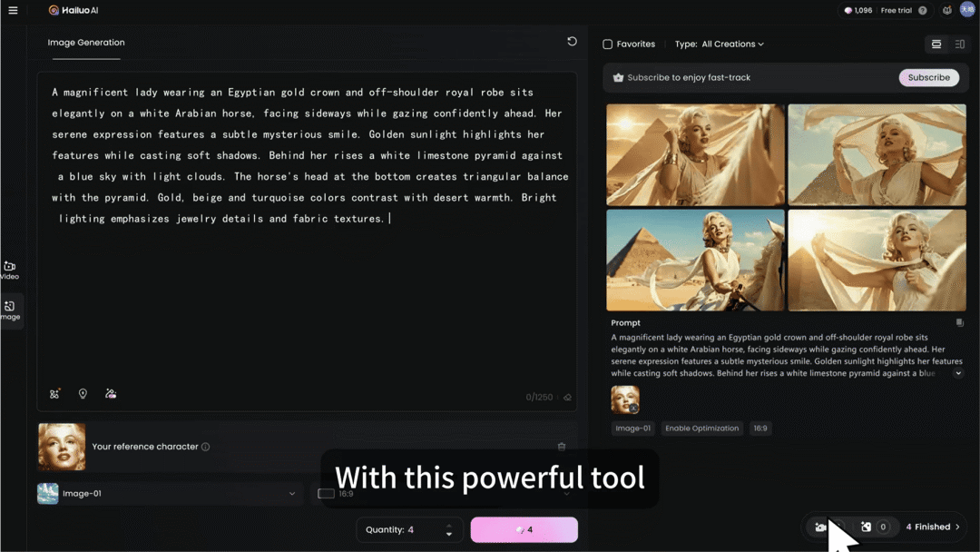Open the top-left generated pyramid image
980x552 pixels.
click(695, 154)
